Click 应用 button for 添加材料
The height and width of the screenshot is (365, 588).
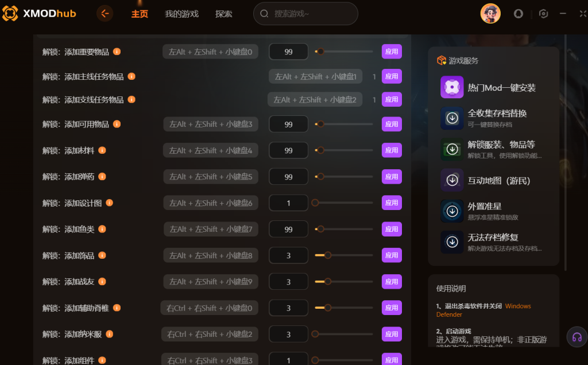(x=392, y=150)
